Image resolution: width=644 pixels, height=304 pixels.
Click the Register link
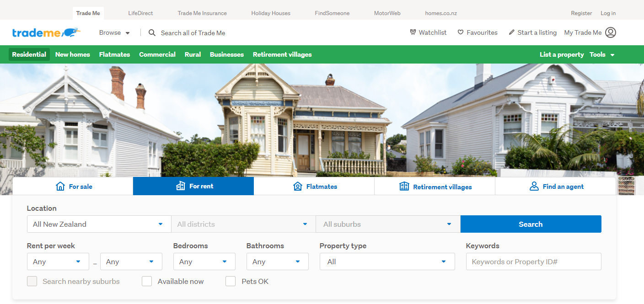(x=581, y=13)
